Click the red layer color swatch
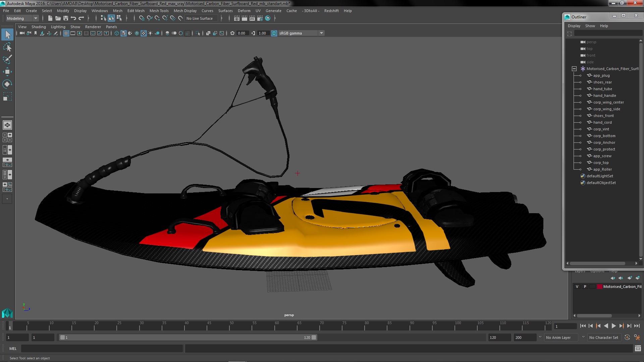The image size is (644, 362). (599, 287)
